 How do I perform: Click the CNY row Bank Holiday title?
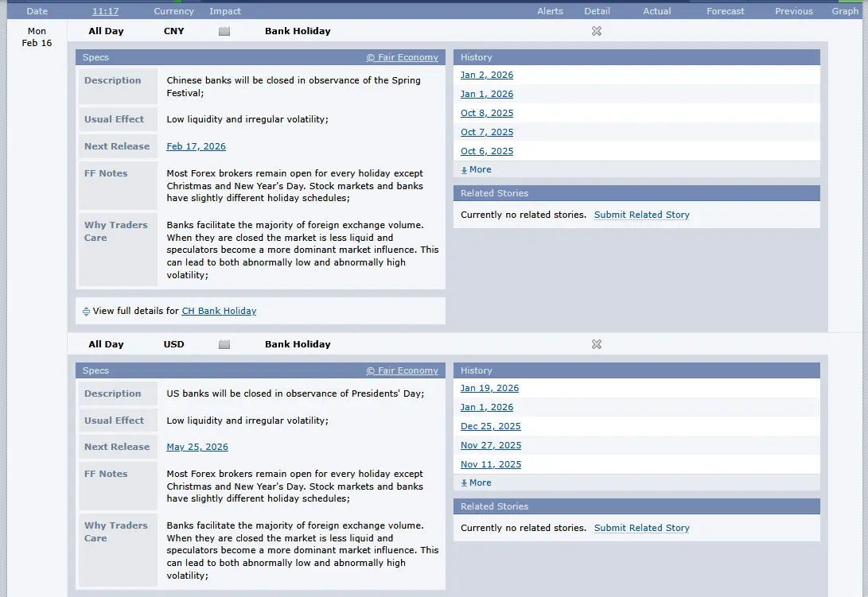(298, 31)
